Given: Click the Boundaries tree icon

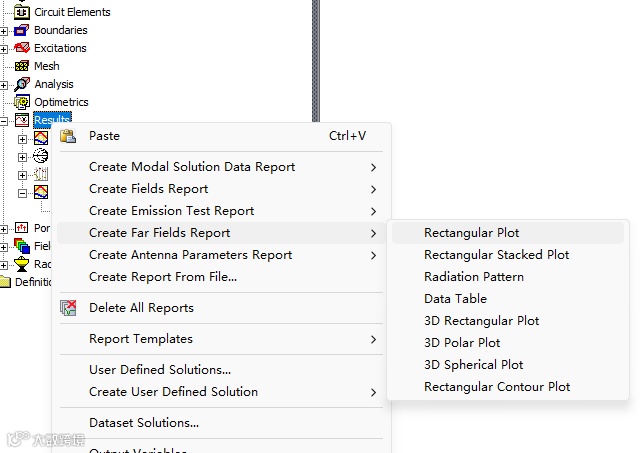Looking at the screenshot, I should click(x=21, y=30).
